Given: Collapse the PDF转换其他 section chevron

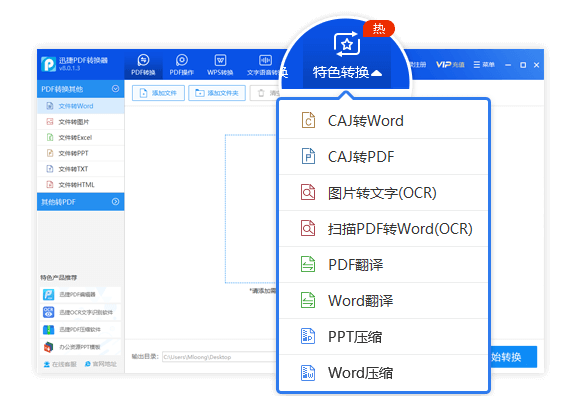Looking at the screenshot, I should tap(116, 89).
